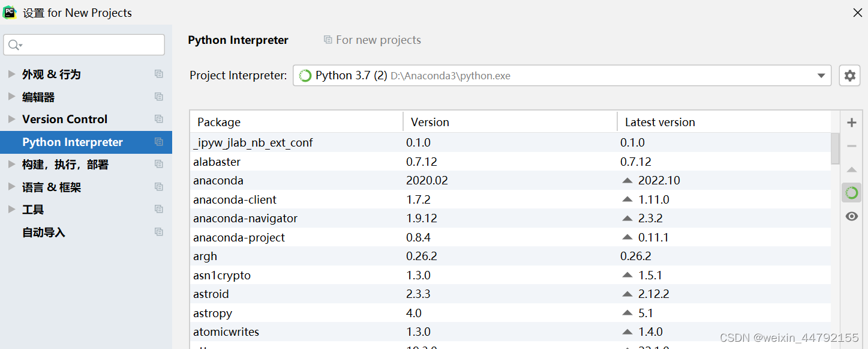This screenshot has height=349, width=868.
Task: Click the uninstall package minus icon
Action: click(x=851, y=145)
